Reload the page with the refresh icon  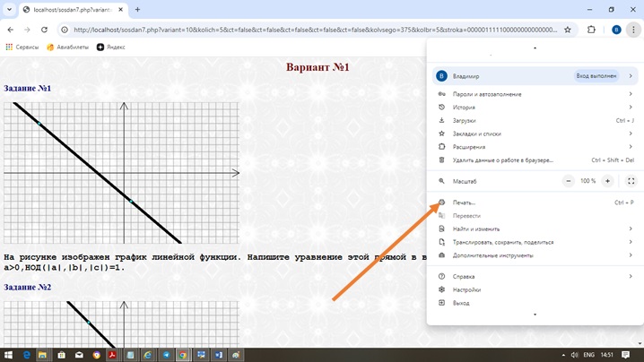tap(45, 30)
